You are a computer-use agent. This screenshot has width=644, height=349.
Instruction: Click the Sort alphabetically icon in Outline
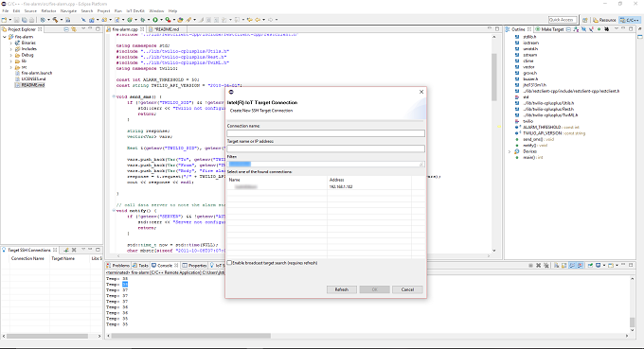coord(576,29)
